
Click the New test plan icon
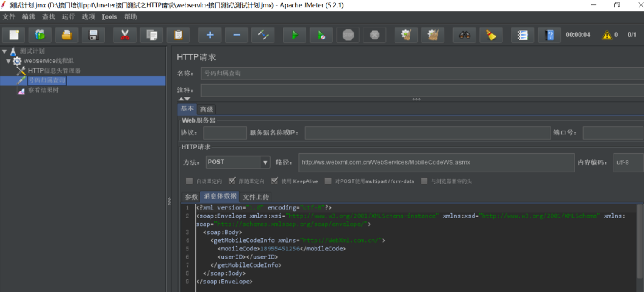(13, 35)
